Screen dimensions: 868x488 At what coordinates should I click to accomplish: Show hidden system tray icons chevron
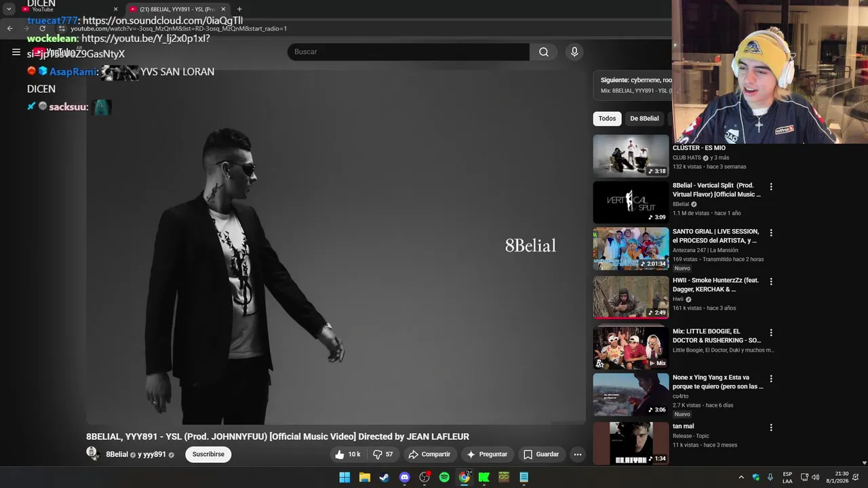click(741, 477)
